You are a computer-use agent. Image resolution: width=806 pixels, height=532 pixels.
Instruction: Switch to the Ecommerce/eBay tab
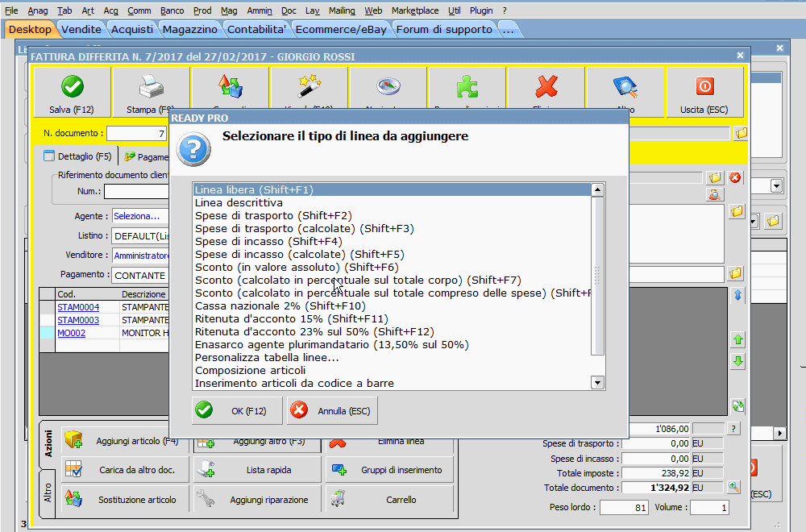(341, 29)
